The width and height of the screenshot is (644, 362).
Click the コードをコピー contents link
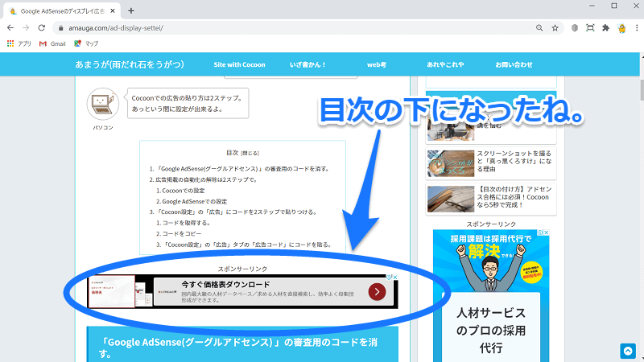[183, 233]
